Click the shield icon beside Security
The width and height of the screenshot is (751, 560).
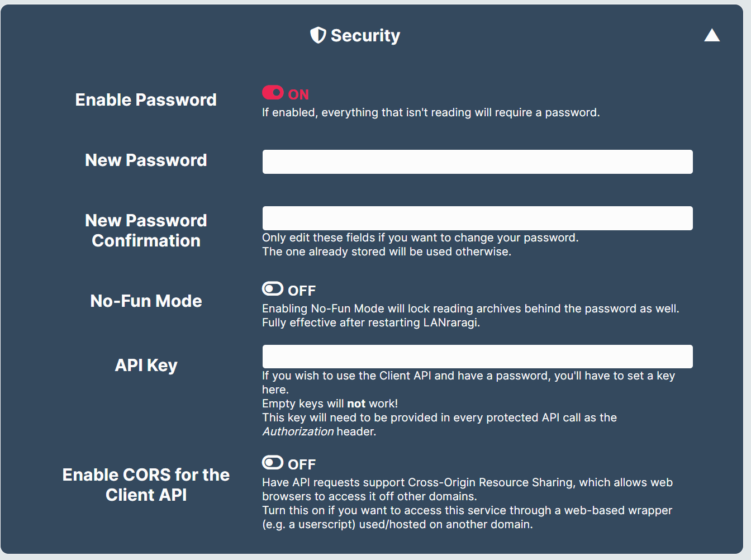tap(318, 35)
